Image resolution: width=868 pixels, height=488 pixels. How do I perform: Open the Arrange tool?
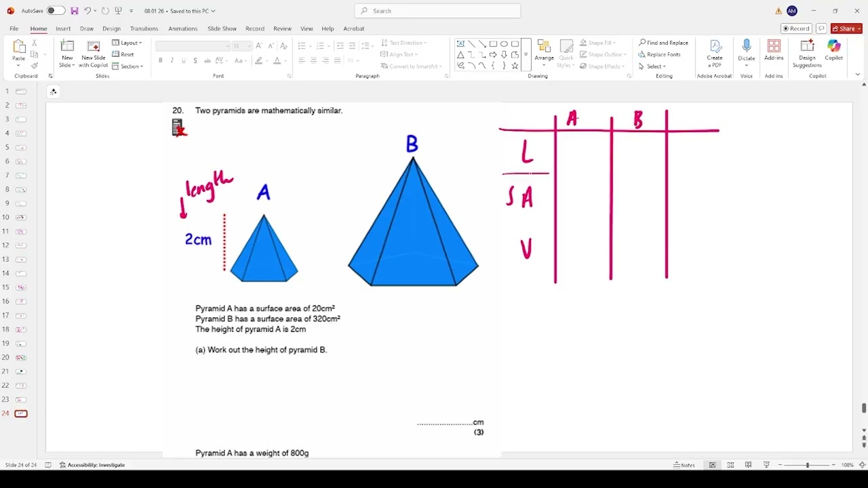click(x=544, y=53)
